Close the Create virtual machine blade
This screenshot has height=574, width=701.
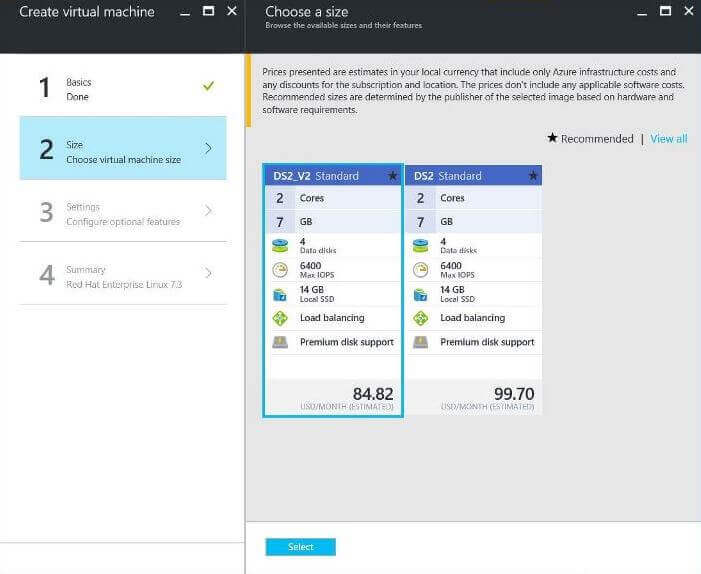click(232, 11)
